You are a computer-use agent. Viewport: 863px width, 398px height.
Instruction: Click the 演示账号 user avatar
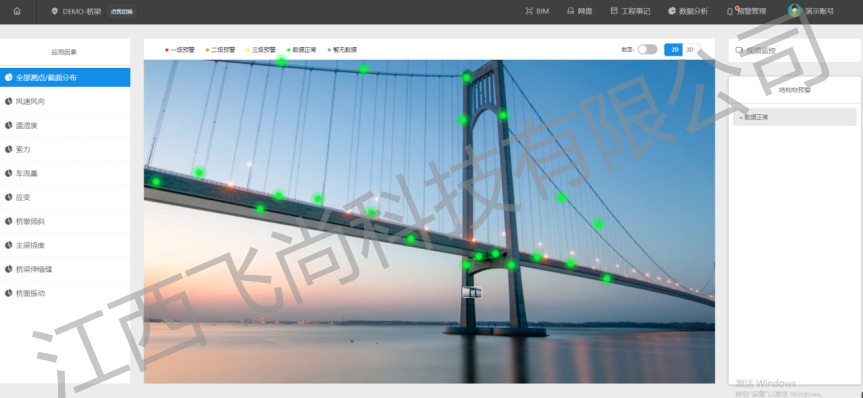coord(794,10)
